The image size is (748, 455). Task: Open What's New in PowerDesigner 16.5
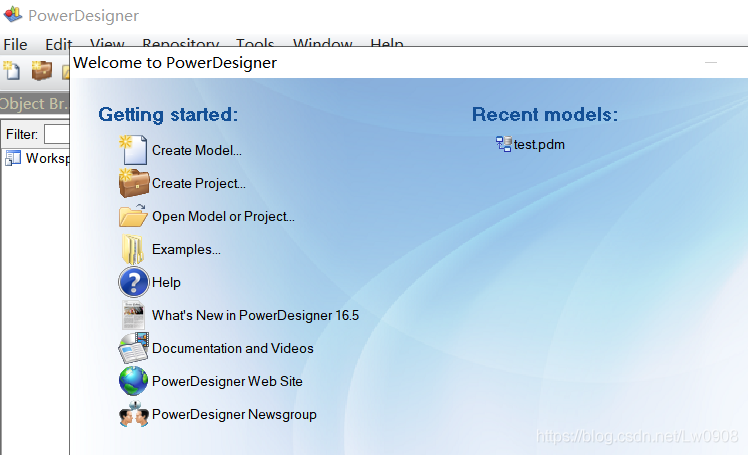point(255,315)
